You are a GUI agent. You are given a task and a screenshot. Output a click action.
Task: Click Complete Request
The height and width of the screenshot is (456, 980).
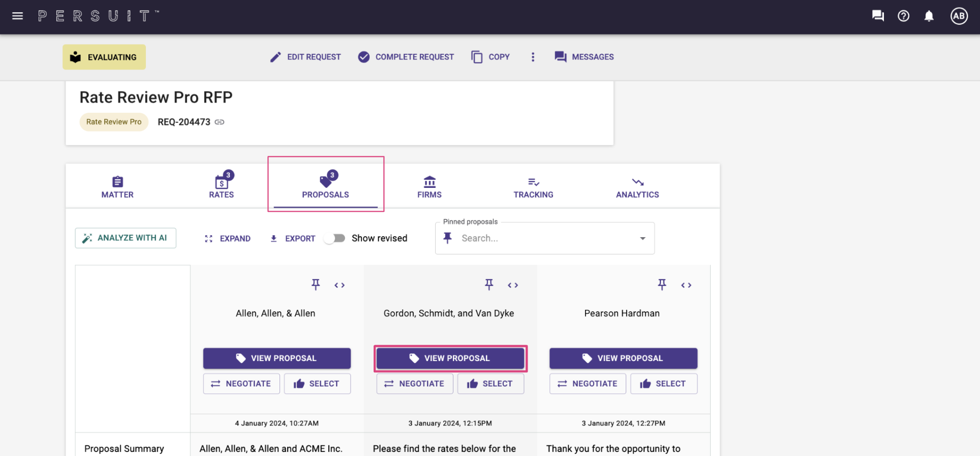(406, 57)
